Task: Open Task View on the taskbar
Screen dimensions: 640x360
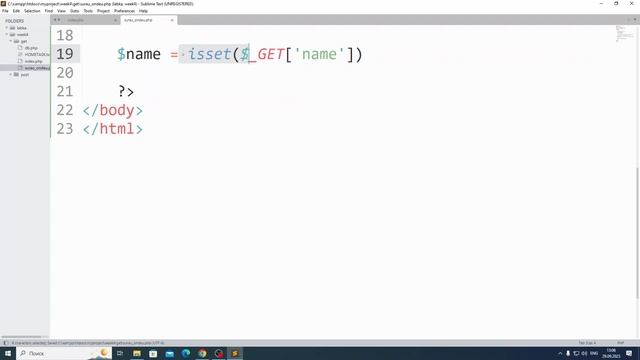Action: click(x=120, y=353)
